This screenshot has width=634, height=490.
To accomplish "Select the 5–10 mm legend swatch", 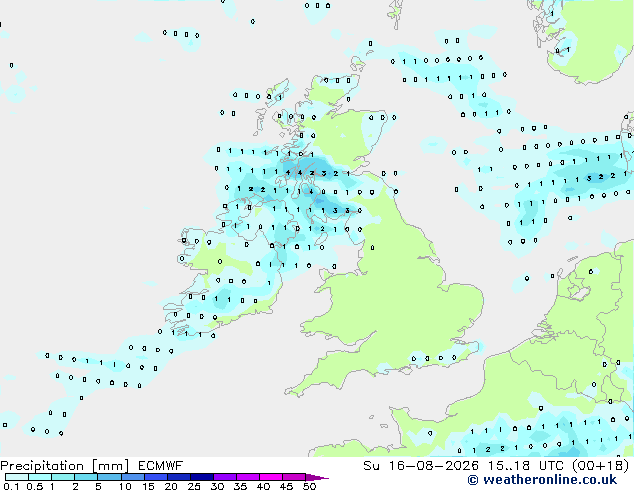I will coord(109,477).
